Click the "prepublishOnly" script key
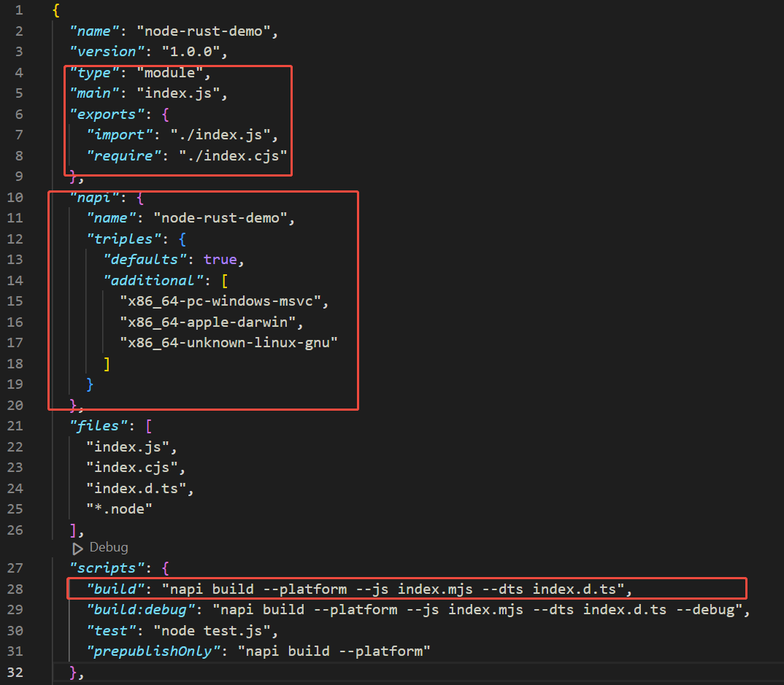 153,651
